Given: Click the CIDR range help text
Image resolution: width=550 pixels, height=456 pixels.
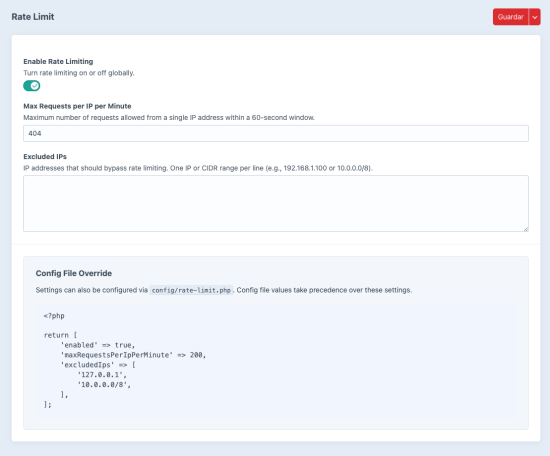Looking at the screenshot, I should point(198,168).
